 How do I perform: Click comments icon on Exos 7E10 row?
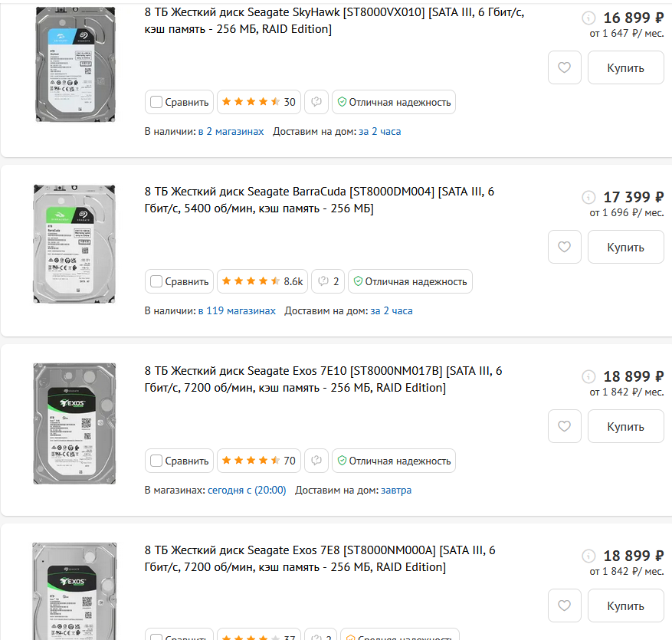(x=316, y=461)
